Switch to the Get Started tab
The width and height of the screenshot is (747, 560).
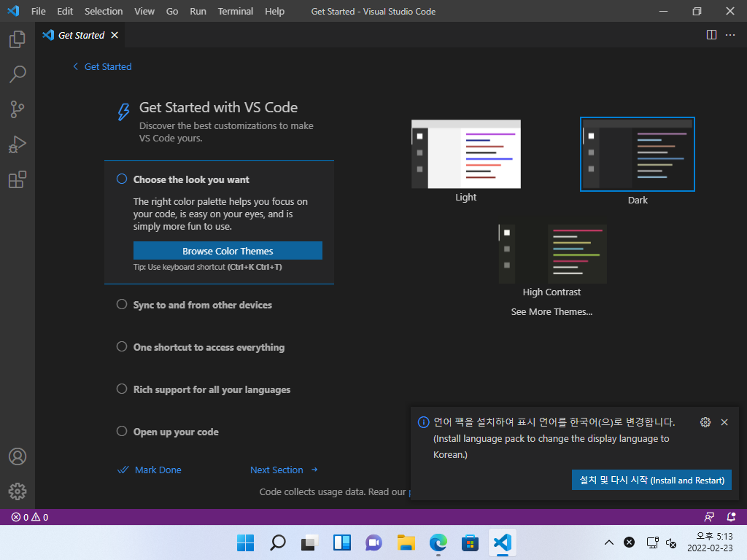click(80, 35)
